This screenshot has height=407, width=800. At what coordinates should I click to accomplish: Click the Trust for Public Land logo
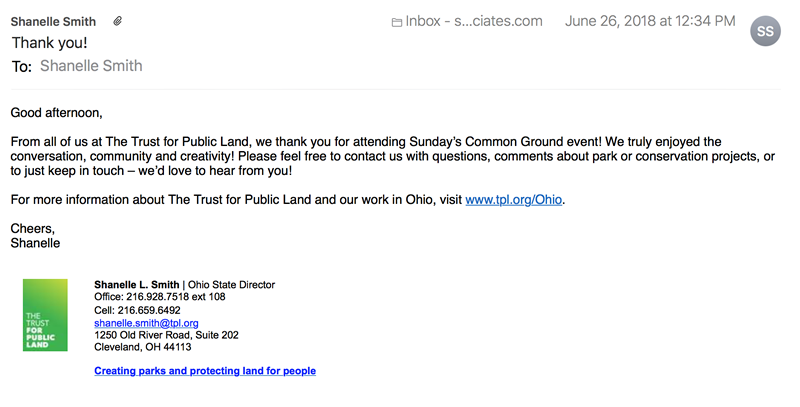tap(45, 315)
